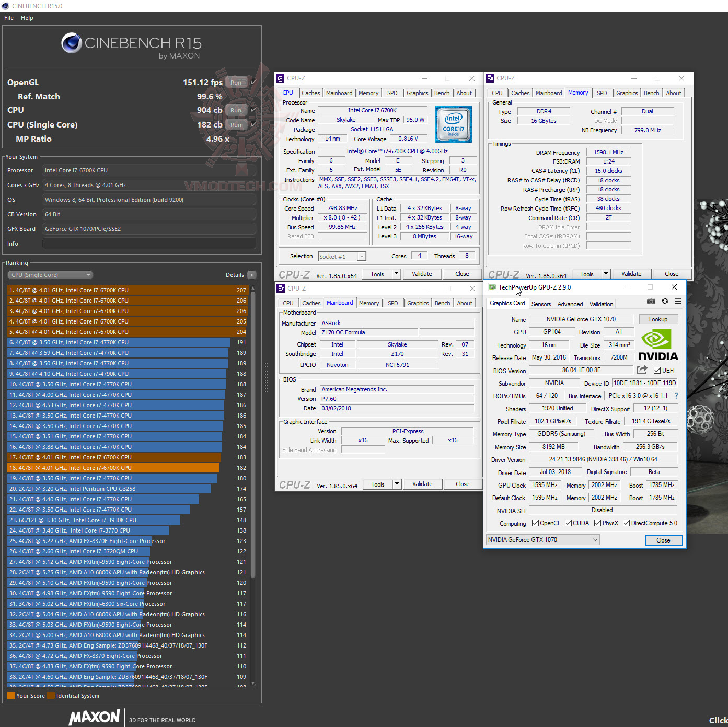
Task: Open the Validation tab in GPU-Z
Action: [602, 304]
